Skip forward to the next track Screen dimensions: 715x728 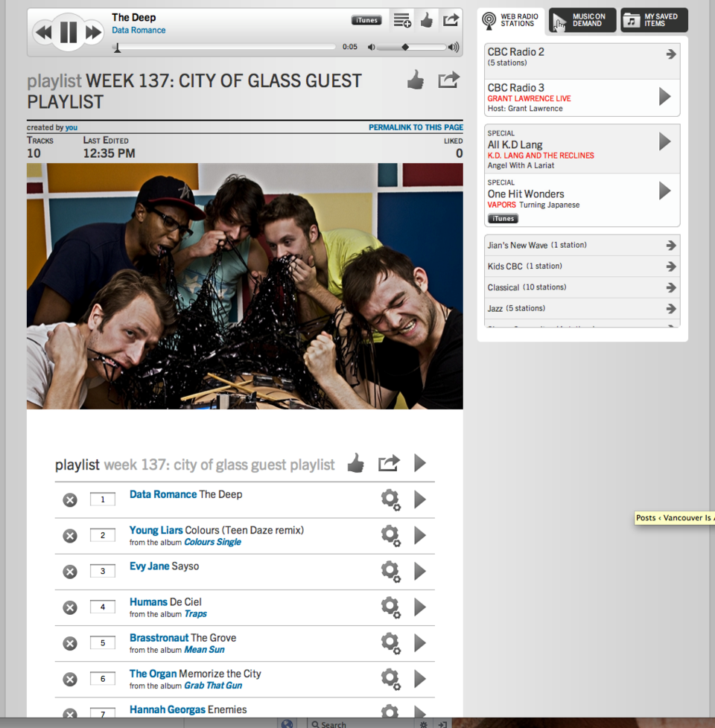click(x=93, y=33)
